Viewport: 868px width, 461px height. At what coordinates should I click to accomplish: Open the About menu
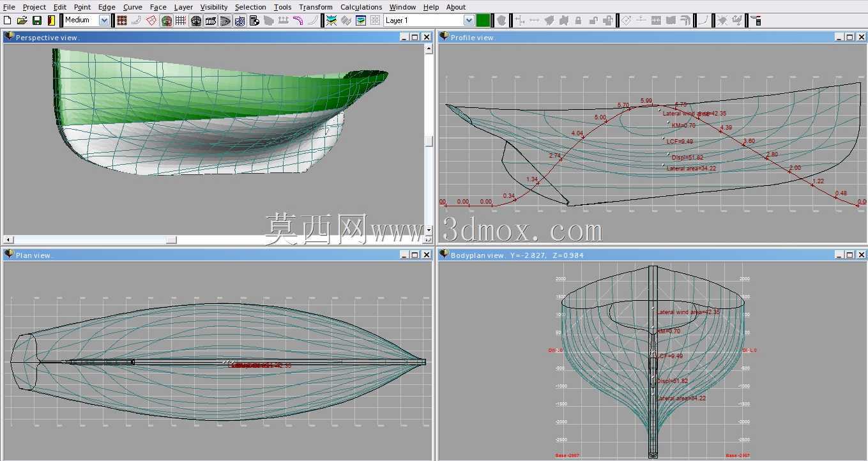click(x=456, y=7)
